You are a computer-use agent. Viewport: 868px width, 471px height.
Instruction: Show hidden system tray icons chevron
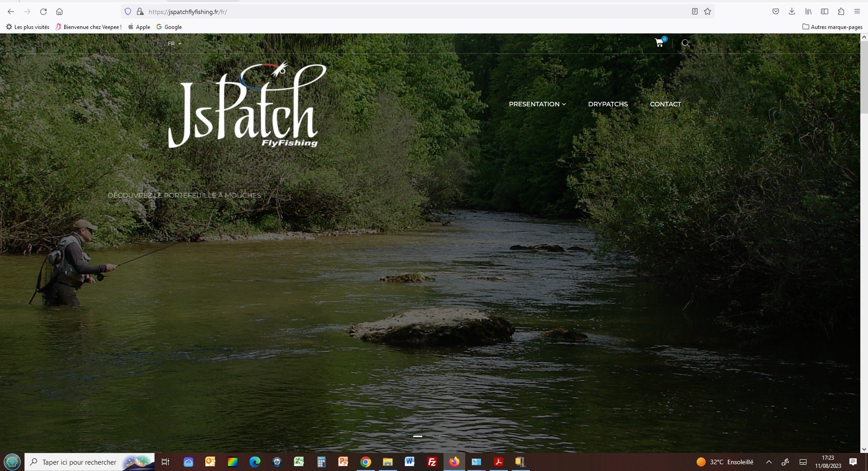pyautogui.click(x=769, y=462)
